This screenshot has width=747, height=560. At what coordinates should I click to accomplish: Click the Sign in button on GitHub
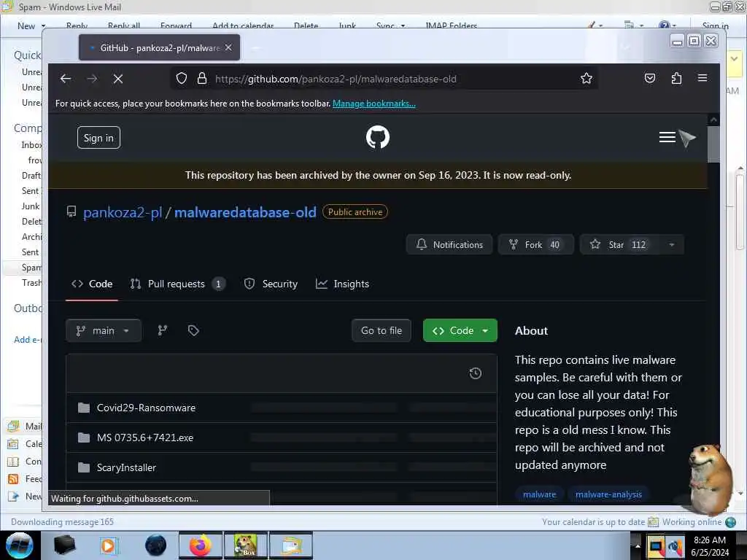coord(98,138)
